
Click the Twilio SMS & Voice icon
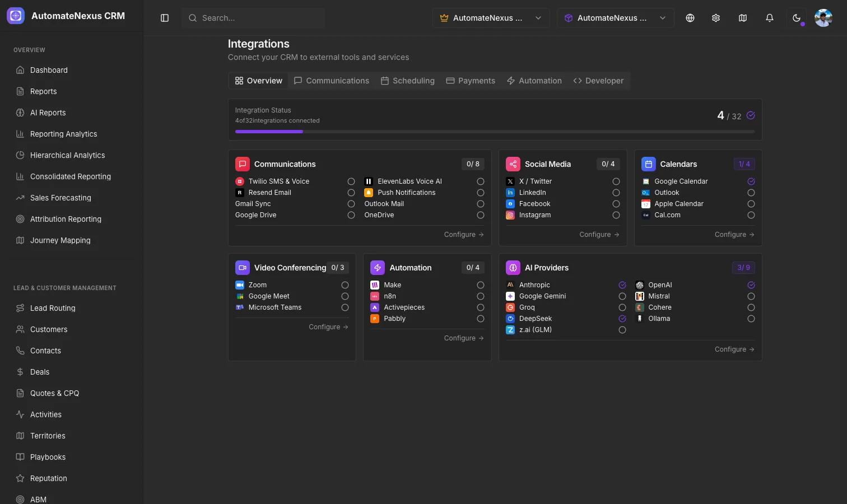[240, 181]
